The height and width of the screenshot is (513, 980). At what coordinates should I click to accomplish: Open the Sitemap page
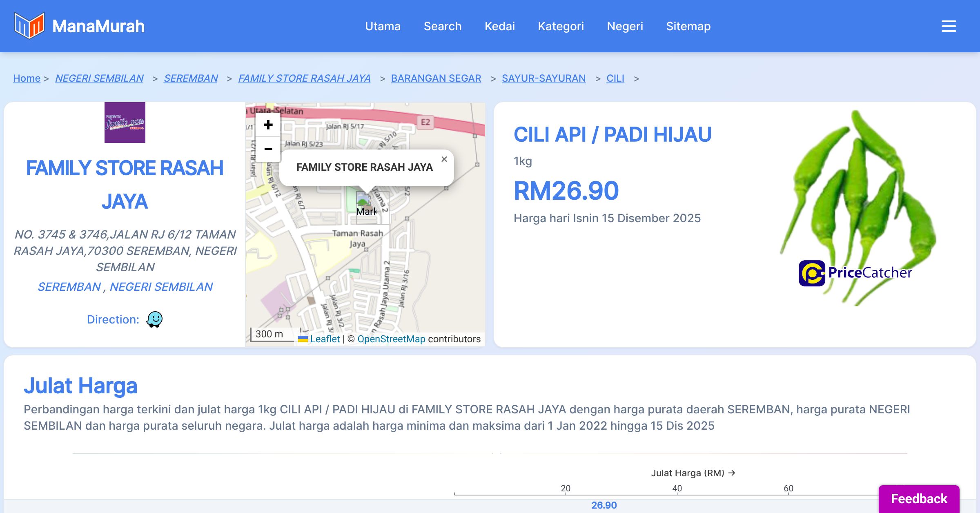tap(688, 26)
